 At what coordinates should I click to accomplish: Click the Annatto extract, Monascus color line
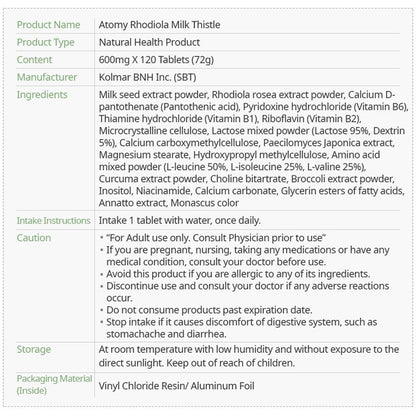click(169, 203)
